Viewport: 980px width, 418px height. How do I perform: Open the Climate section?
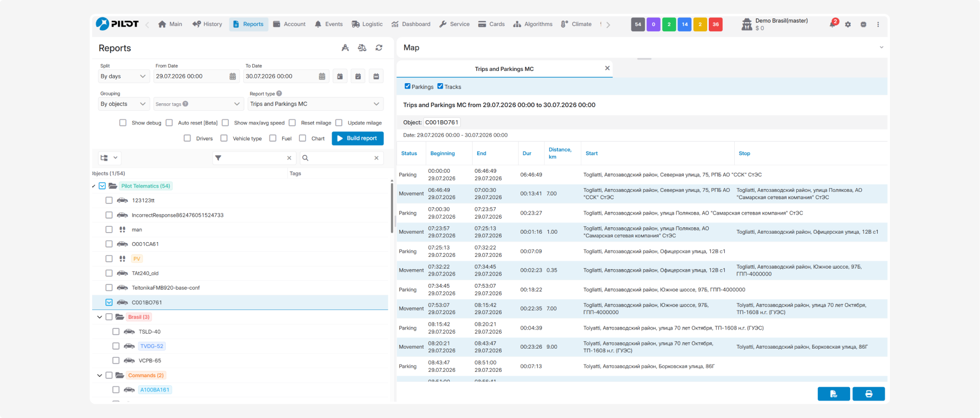pos(576,24)
